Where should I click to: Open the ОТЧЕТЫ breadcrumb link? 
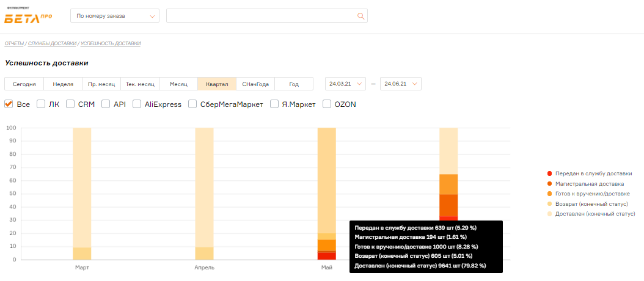coord(14,43)
